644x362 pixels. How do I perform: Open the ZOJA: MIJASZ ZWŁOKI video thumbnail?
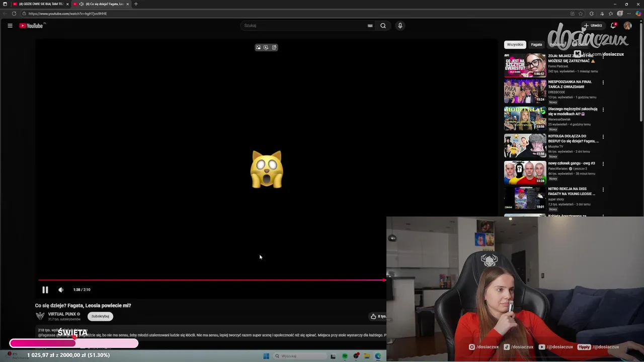[x=525, y=65]
